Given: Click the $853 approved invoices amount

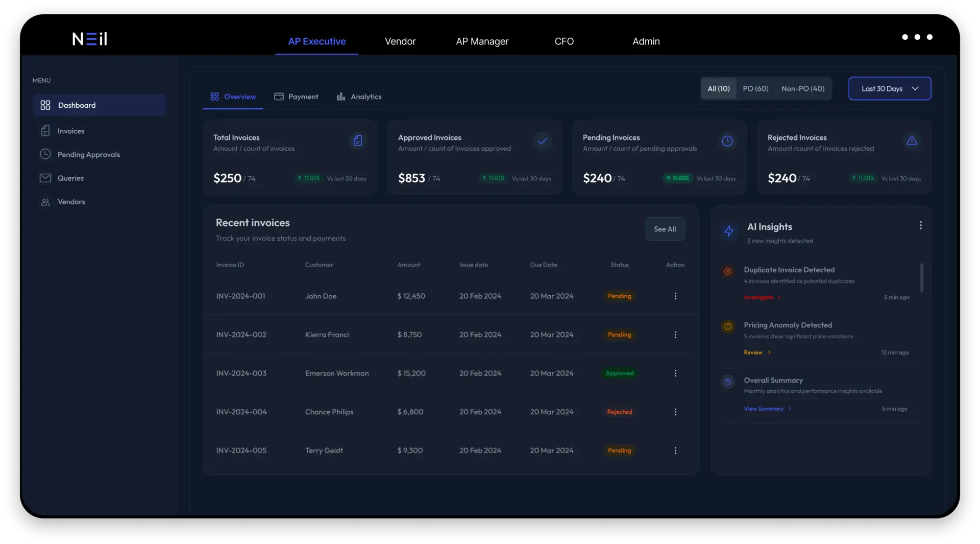Looking at the screenshot, I should pos(411,178).
